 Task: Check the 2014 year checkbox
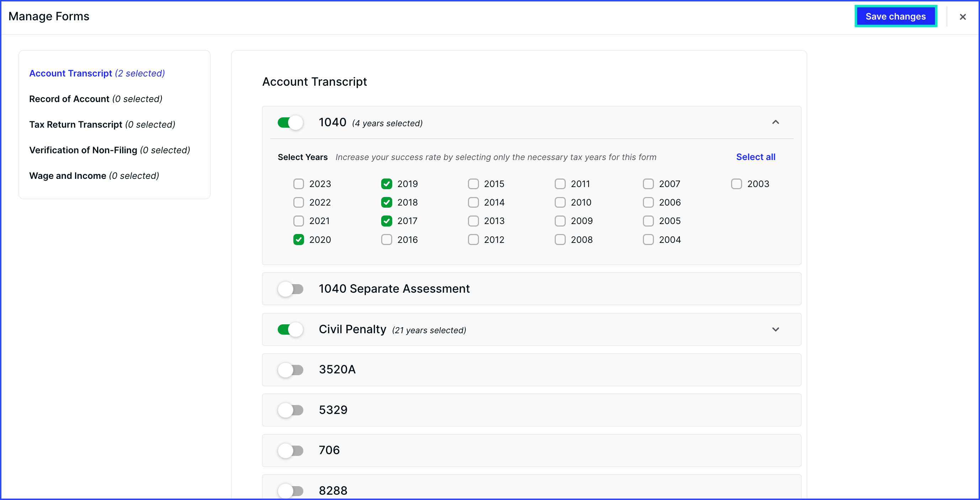click(x=473, y=202)
